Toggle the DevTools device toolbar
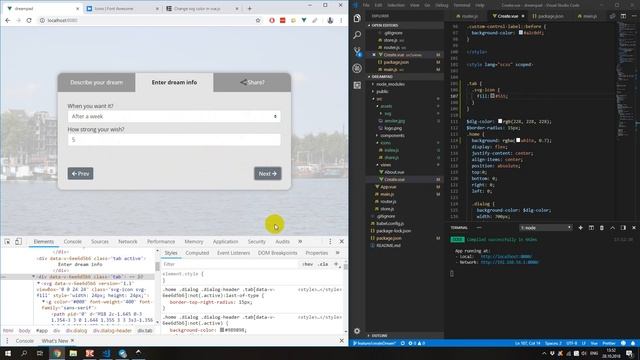640x360 pixels. coord(18,242)
